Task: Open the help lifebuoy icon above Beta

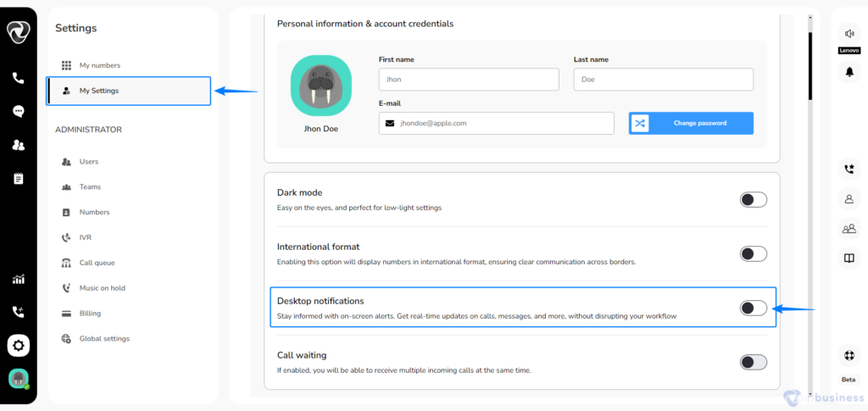Action: [x=849, y=355]
